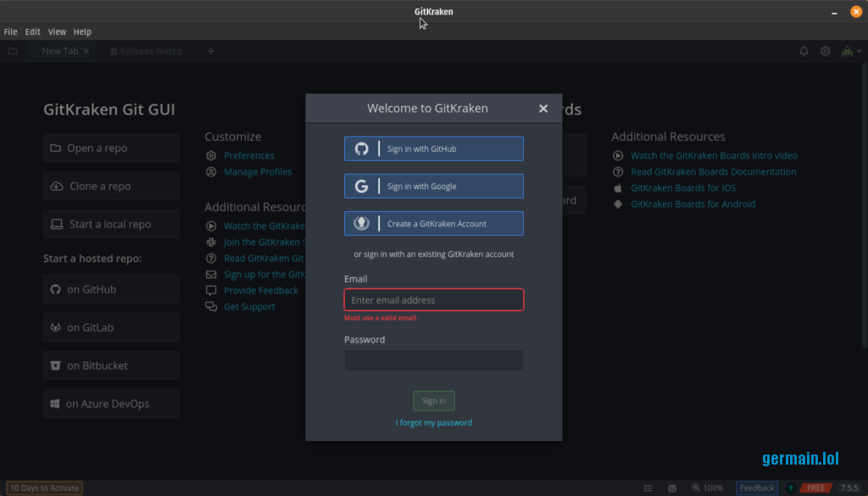The width and height of the screenshot is (868, 496).
Task: Click the Google logo in sign-in button
Action: click(361, 187)
